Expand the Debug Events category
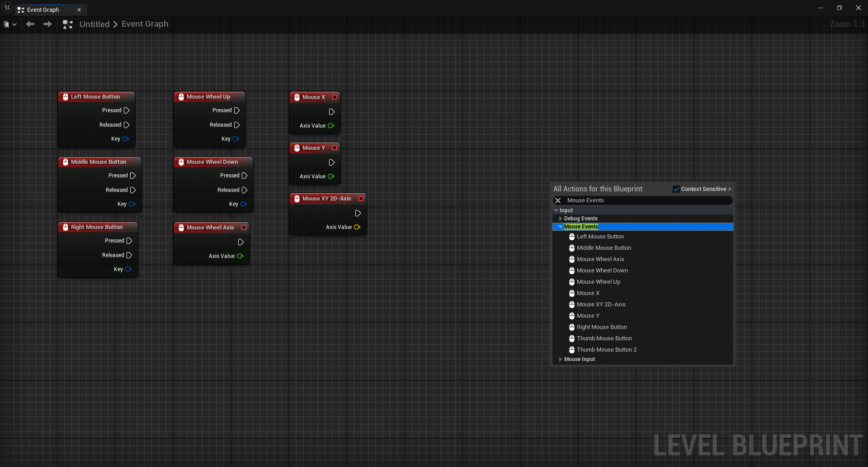 click(561, 219)
